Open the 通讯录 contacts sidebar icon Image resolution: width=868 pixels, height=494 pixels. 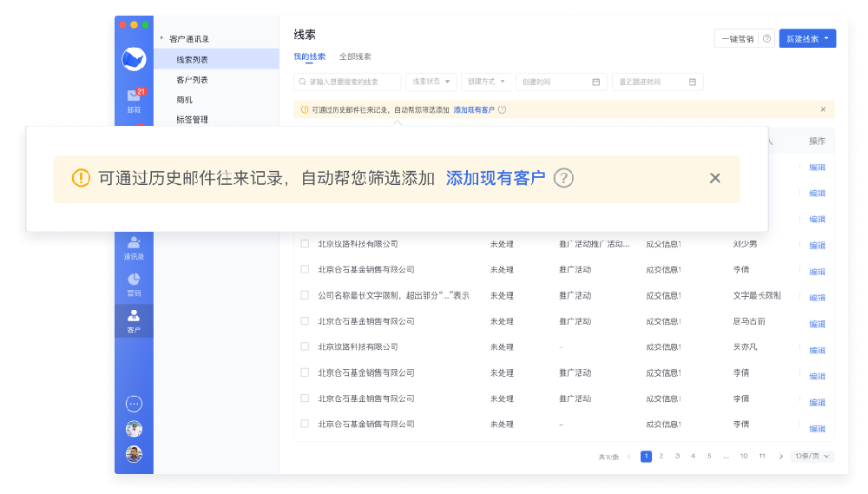pyautogui.click(x=134, y=243)
